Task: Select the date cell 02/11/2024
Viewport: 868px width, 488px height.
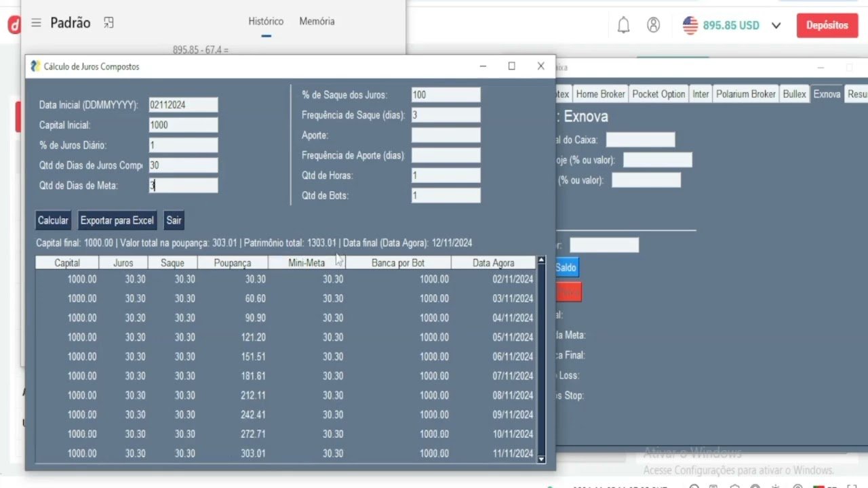Action: click(x=513, y=279)
